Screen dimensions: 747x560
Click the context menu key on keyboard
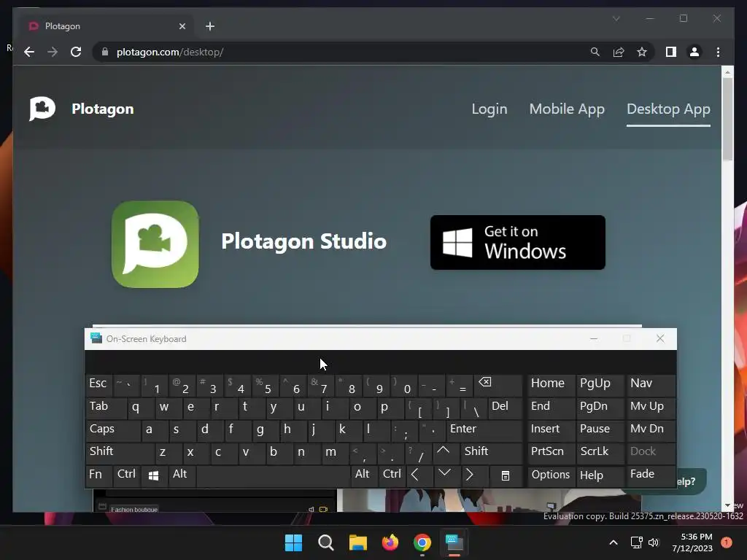(x=506, y=475)
